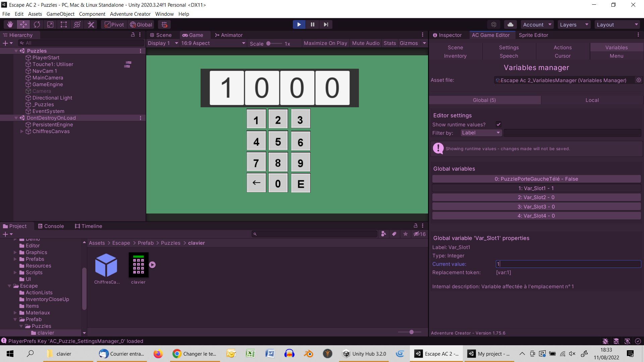Image resolution: width=644 pixels, height=362 pixels.
Task: Click the Step forward button
Action: (x=326, y=24)
